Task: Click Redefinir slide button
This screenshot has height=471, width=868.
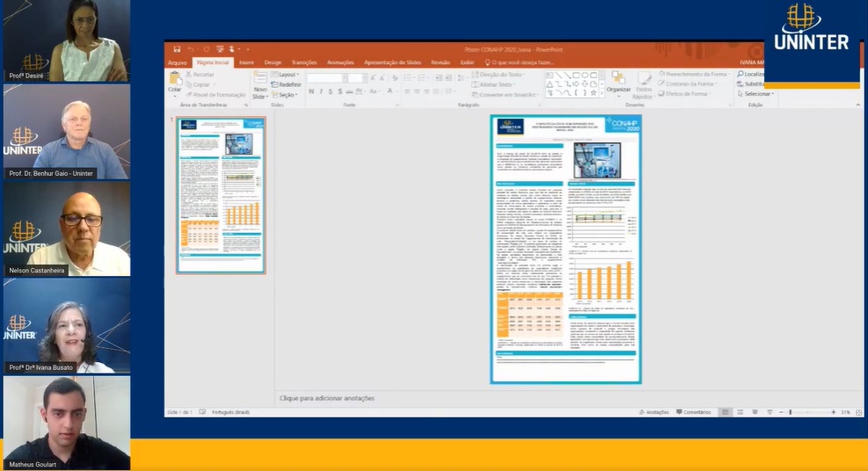Action: 289,84
